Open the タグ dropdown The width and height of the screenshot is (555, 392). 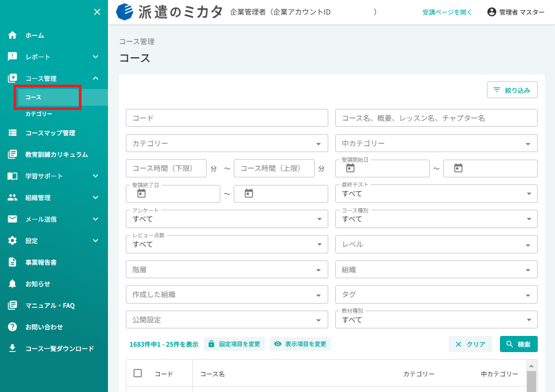(x=436, y=294)
